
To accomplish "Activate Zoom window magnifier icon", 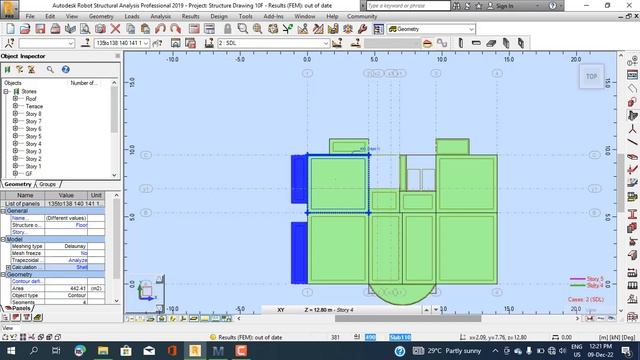I will pyautogui.click(x=242, y=29).
